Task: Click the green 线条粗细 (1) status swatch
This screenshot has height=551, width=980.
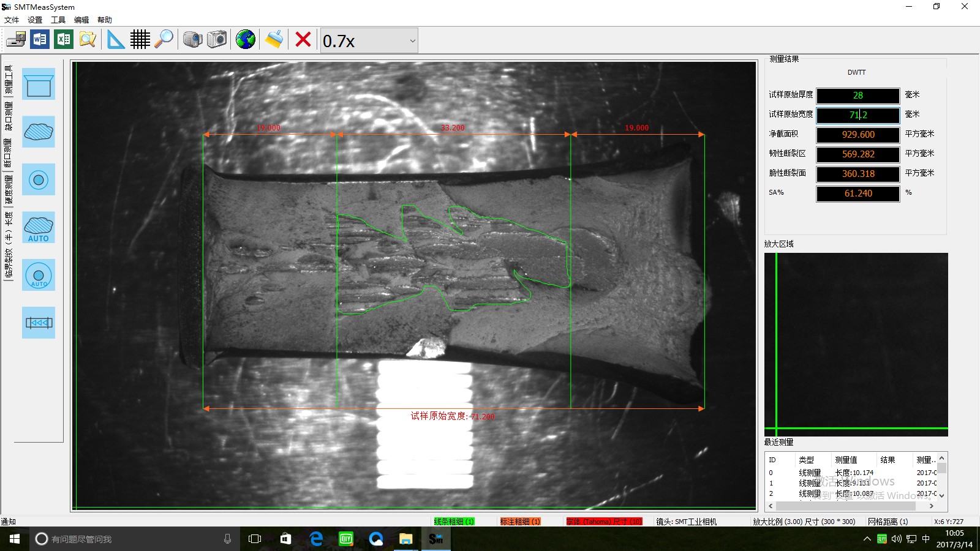Action: pyautogui.click(x=454, y=522)
